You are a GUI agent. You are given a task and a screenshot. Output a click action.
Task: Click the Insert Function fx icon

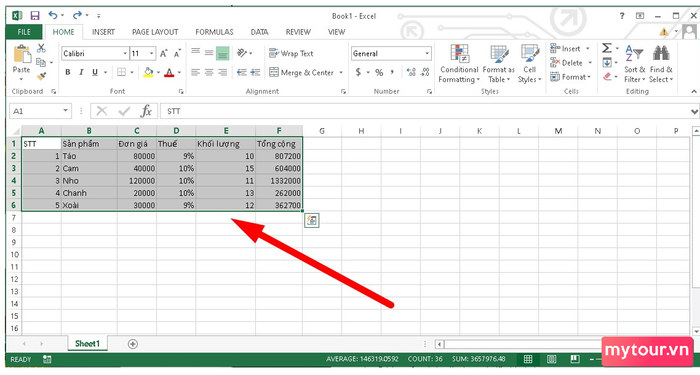[146, 111]
